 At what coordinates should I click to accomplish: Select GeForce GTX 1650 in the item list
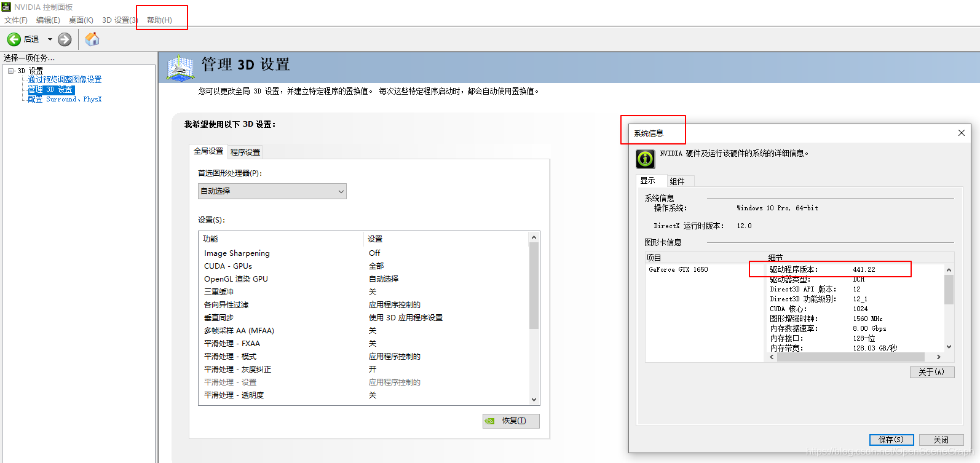pos(679,270)
